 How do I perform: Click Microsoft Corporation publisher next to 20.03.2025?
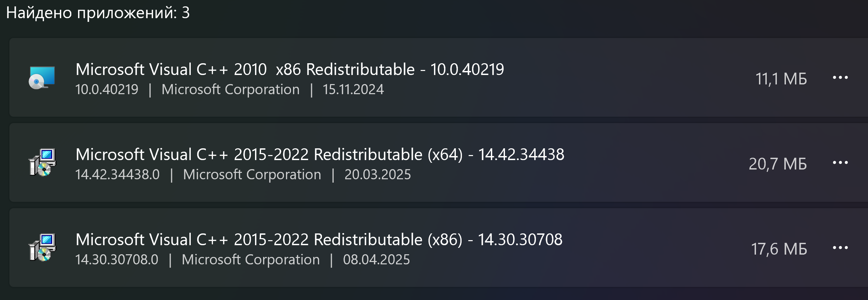click(252, 175)
